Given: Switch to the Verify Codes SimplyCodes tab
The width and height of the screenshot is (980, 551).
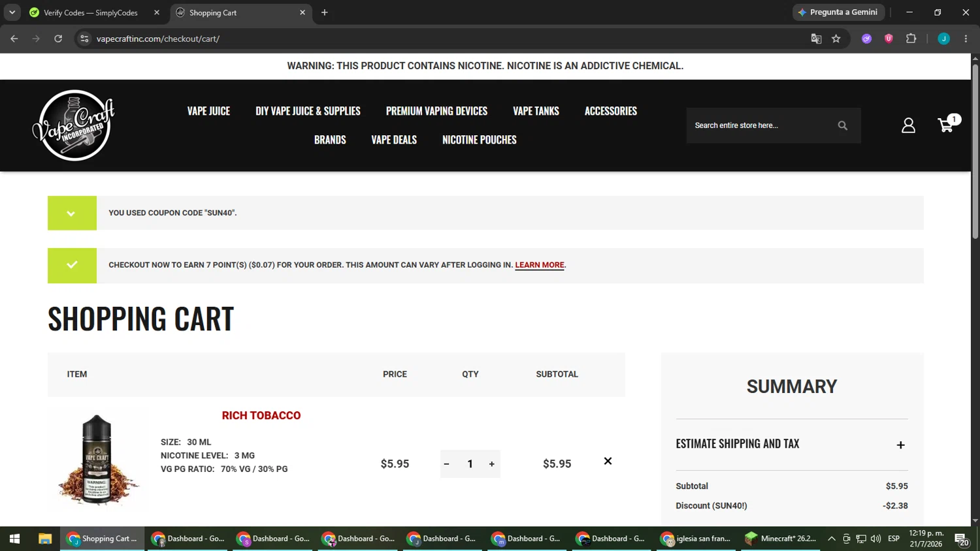Looking at the screenshot, I should [91, 12].
